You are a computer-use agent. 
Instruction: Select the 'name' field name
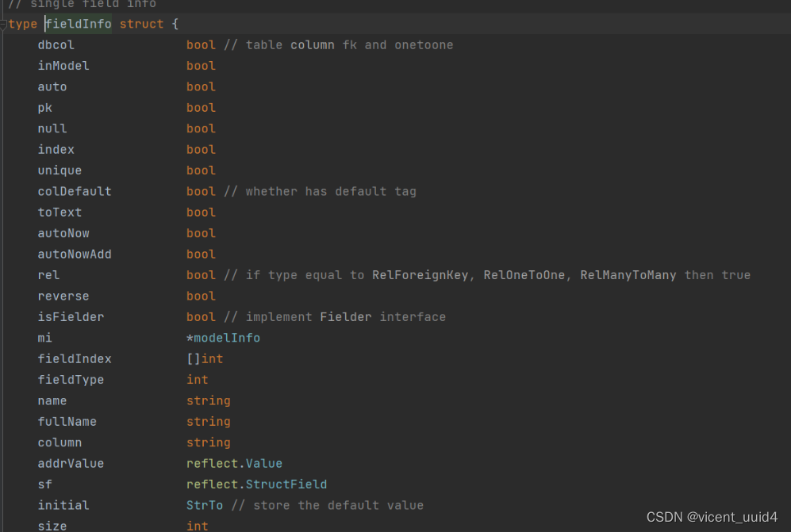[x=52, y=401]
